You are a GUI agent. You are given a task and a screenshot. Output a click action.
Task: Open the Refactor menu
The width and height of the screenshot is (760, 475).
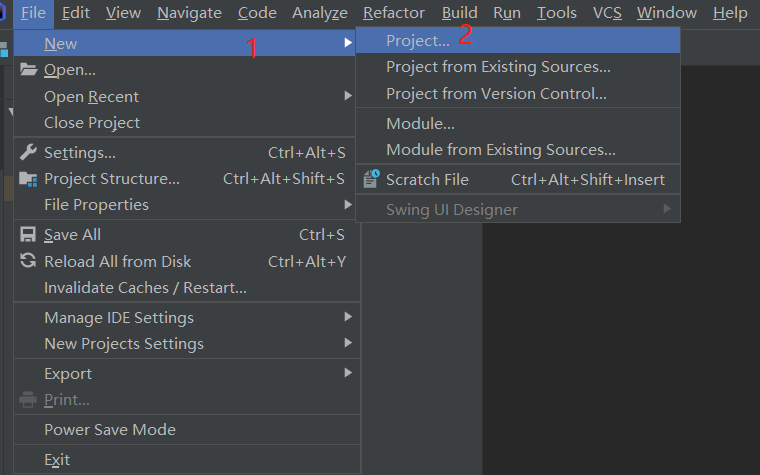click(x=394, y=13)
